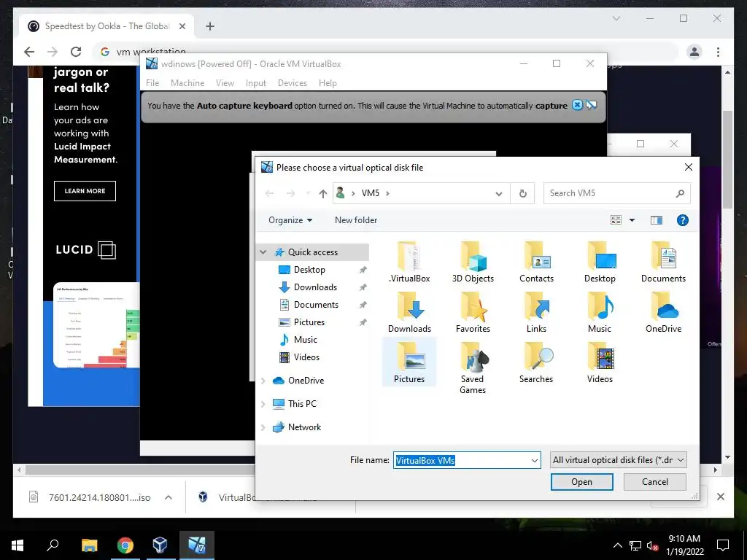Open the Favorites folder
This screenshot has width=747, height=560.
point(473,312)
